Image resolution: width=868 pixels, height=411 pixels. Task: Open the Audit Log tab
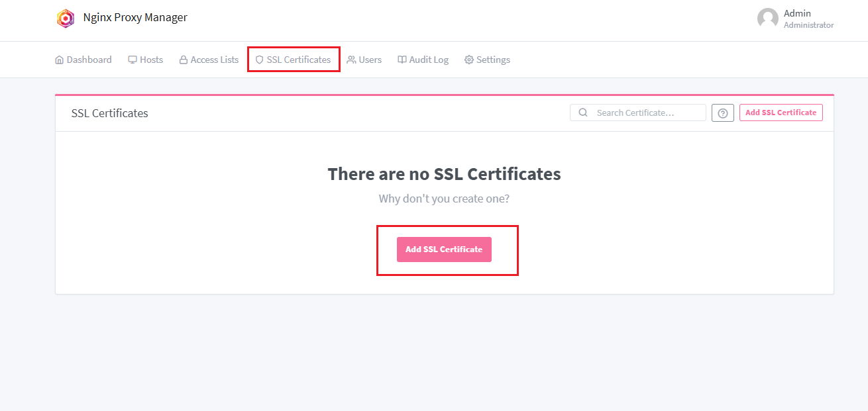429,60
